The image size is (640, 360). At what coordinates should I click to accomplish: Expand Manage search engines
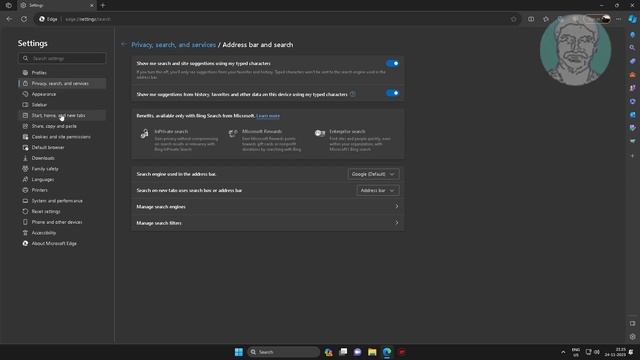tap(268, 207)
